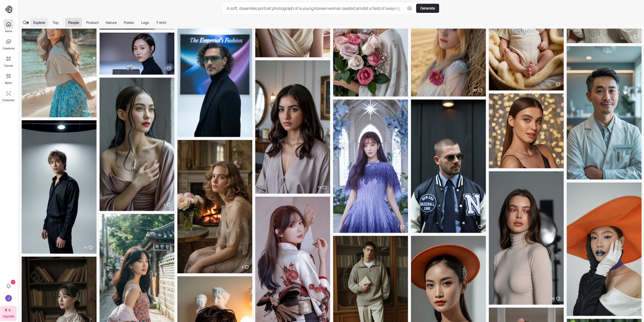
Task: Click the Upgrade credits button
Action: 8,313
